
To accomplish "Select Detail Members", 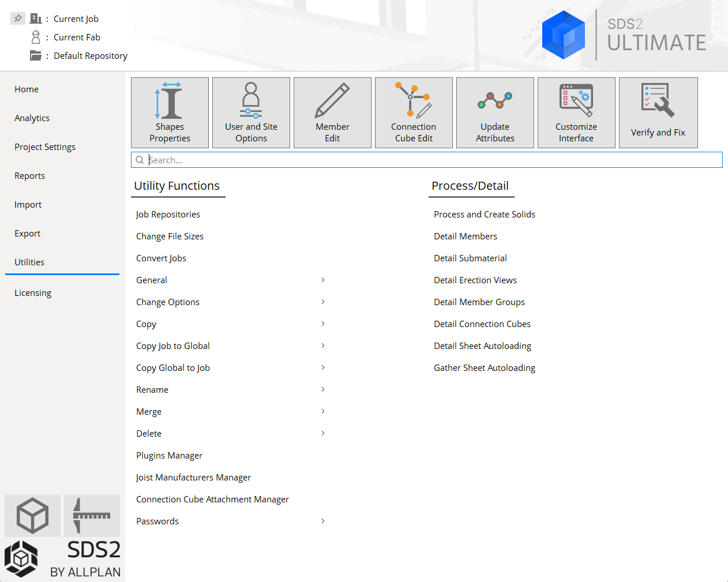I will pyautogui.click(x=466, y=236).
